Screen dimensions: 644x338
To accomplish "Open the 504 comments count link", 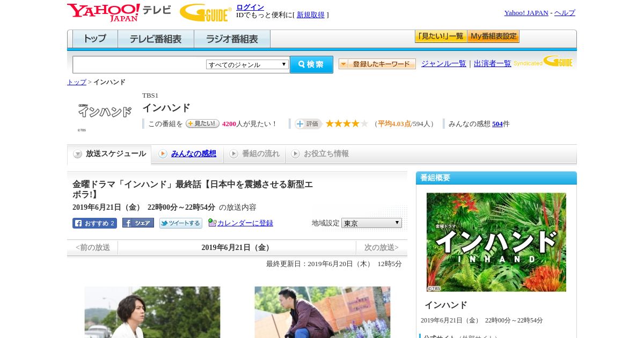I will 497,124.
